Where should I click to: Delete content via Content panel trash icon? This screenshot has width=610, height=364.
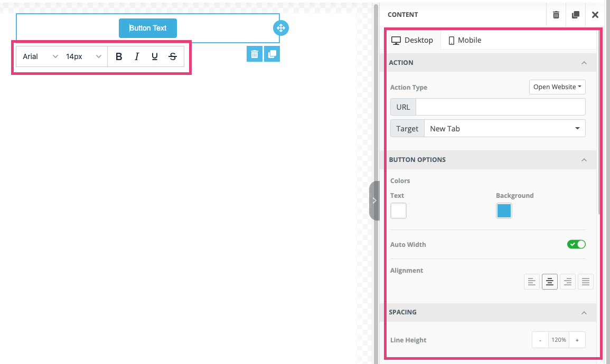click(556, 15)
